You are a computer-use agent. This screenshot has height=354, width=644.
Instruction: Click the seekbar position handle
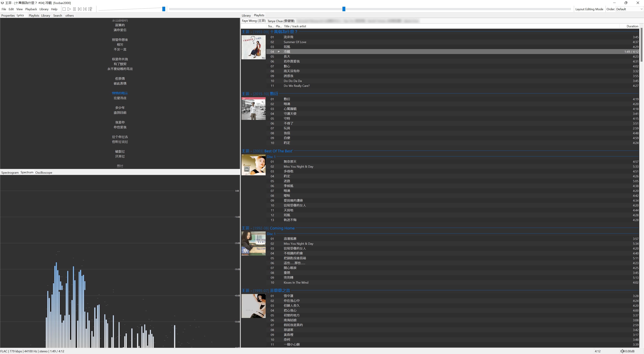click(344, 9)
